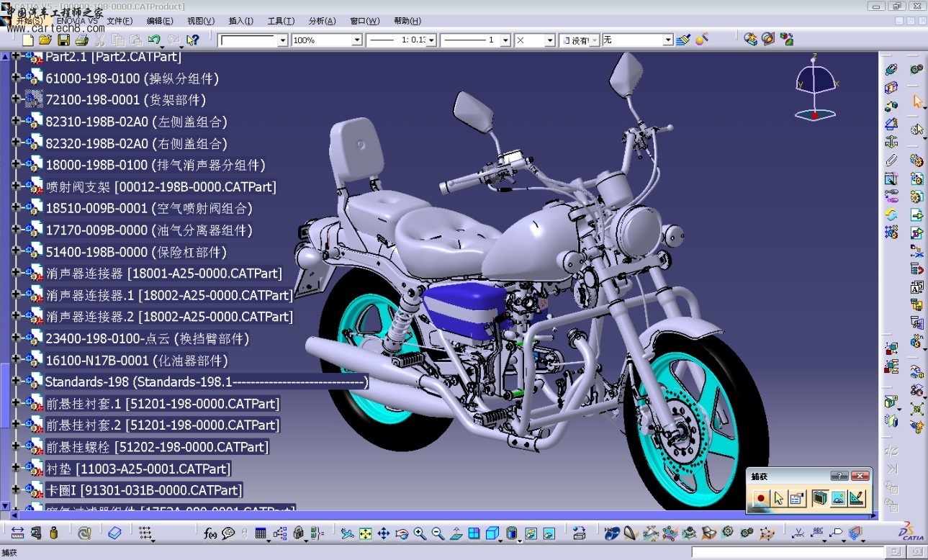This screenshot has height=560, width=928.
Task: Open the layer dropdown showing 无
Action: [x=668, y=40]
